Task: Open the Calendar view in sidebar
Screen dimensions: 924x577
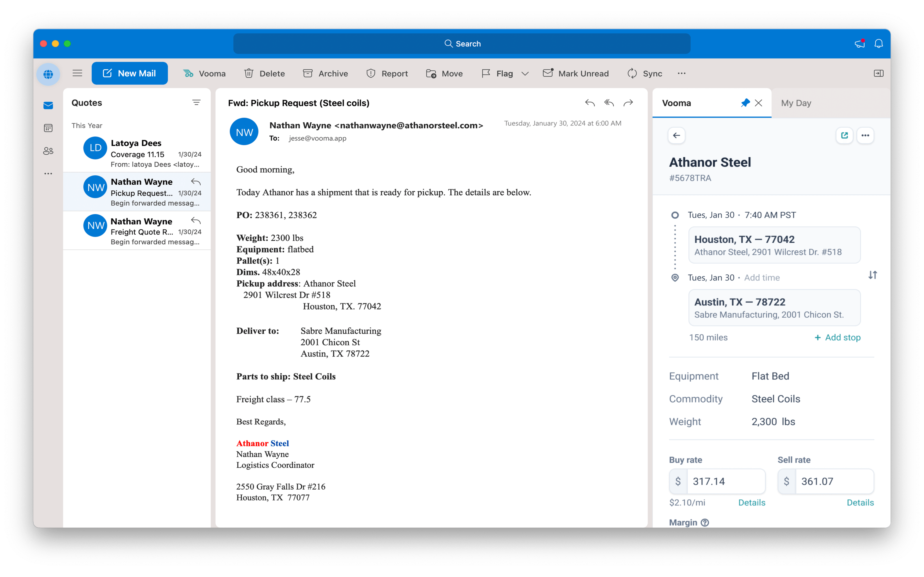Action: click(48, 128)
